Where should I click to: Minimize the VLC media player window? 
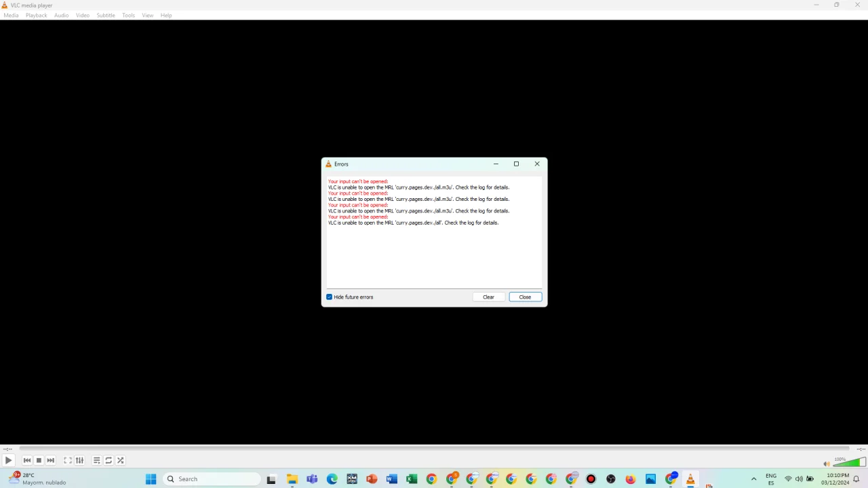point(816,5)
